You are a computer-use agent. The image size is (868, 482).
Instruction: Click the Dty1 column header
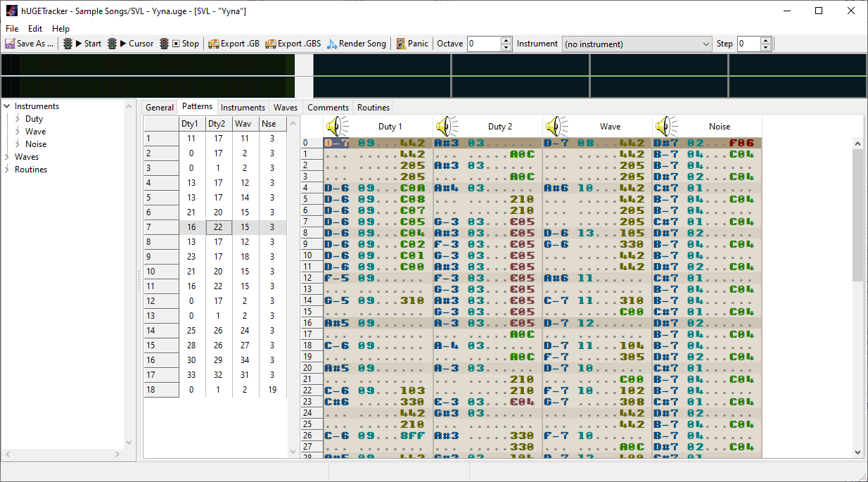pos(192,124)
